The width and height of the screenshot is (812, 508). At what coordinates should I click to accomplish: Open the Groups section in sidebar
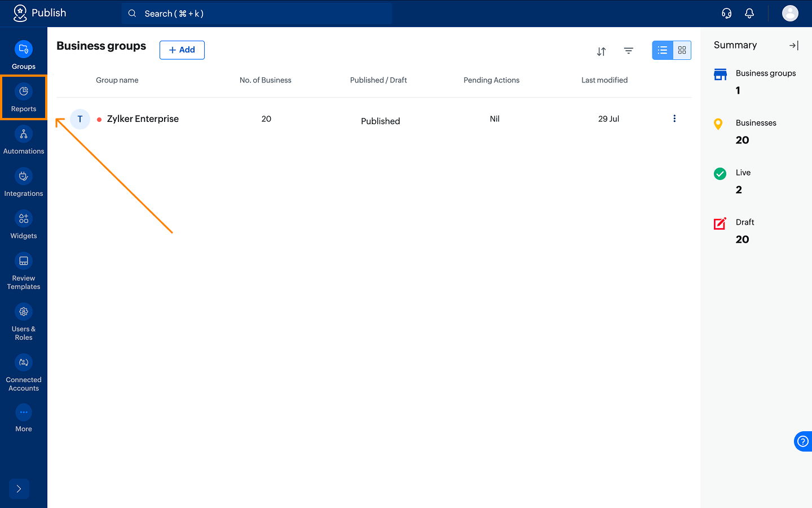24,55
